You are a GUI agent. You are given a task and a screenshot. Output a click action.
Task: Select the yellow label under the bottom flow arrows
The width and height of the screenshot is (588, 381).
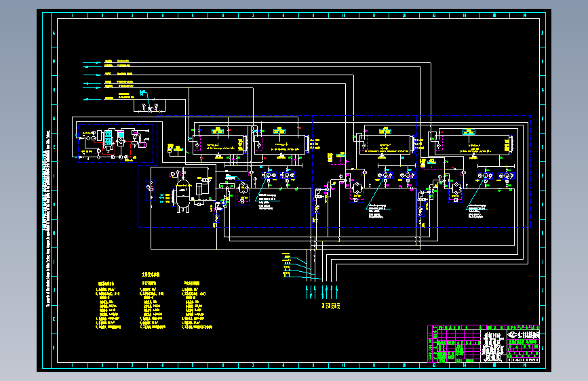[x=331, y=306]
